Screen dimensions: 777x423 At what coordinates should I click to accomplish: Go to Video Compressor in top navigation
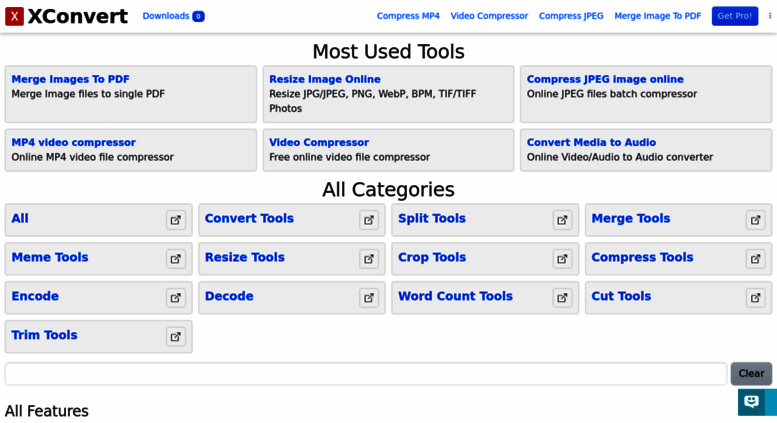coord(489,16)
